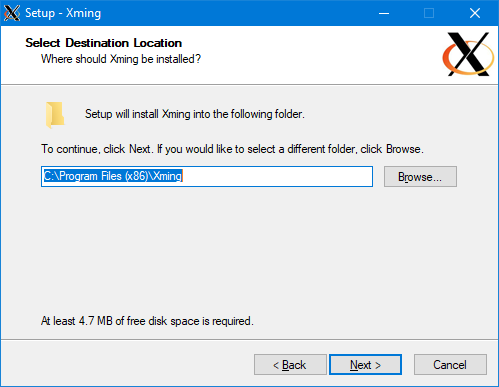499x387 pixels.
Task: Click the destination folder path field
Action: [x=207, y=176]
